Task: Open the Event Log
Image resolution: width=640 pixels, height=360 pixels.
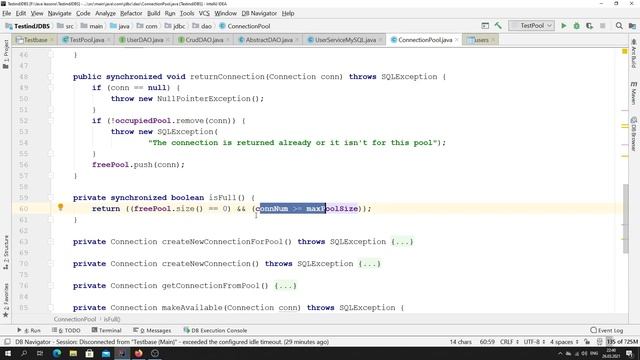Action: click(607, 330)
